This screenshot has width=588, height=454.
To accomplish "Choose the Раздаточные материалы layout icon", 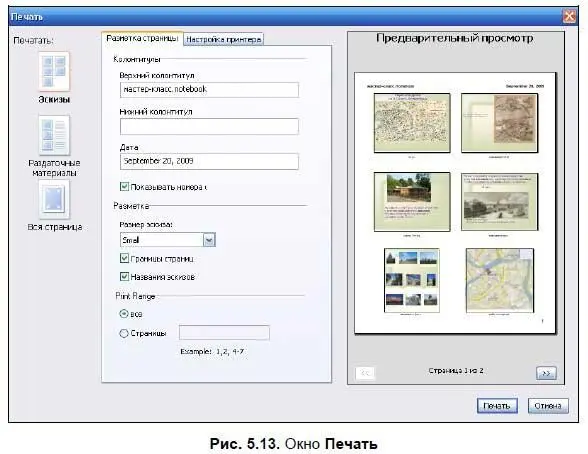I will click(54, 135).
